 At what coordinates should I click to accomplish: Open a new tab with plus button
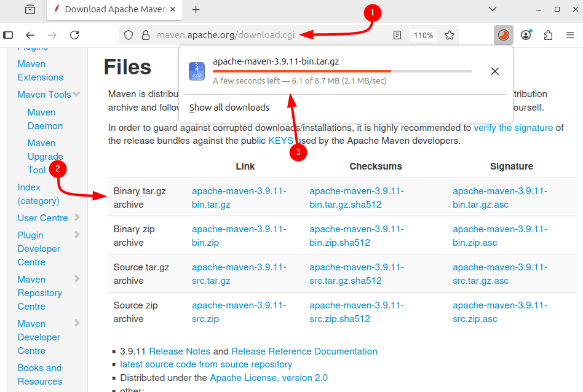[x=196, y=10]
